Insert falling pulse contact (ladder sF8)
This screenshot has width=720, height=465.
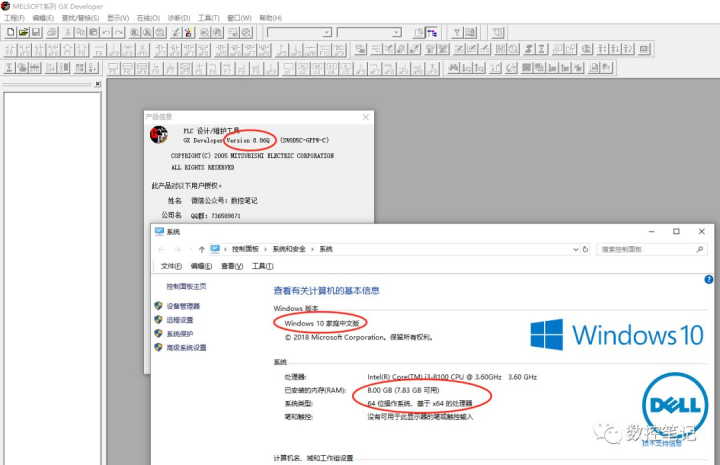174,50
